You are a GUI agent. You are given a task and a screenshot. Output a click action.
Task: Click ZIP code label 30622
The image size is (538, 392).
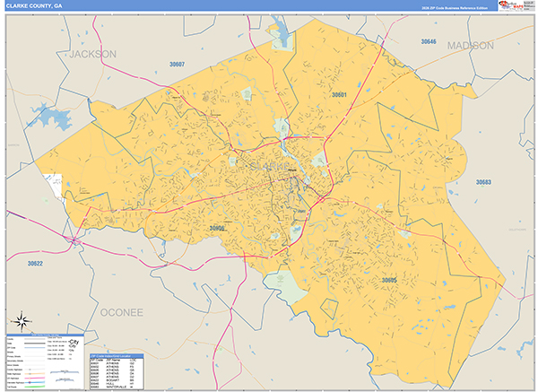click(x=35, y=264)
